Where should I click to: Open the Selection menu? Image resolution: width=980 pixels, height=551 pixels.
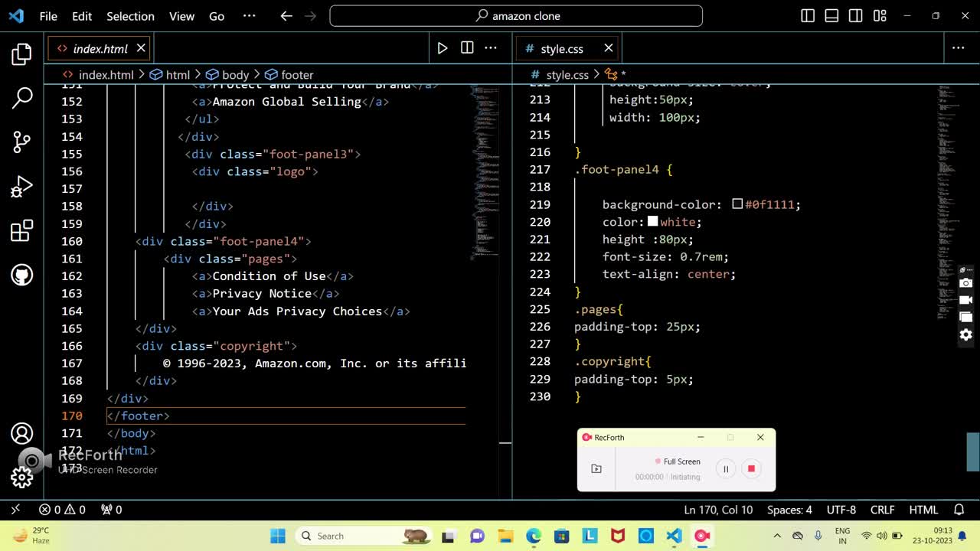(x=130, y=16)
